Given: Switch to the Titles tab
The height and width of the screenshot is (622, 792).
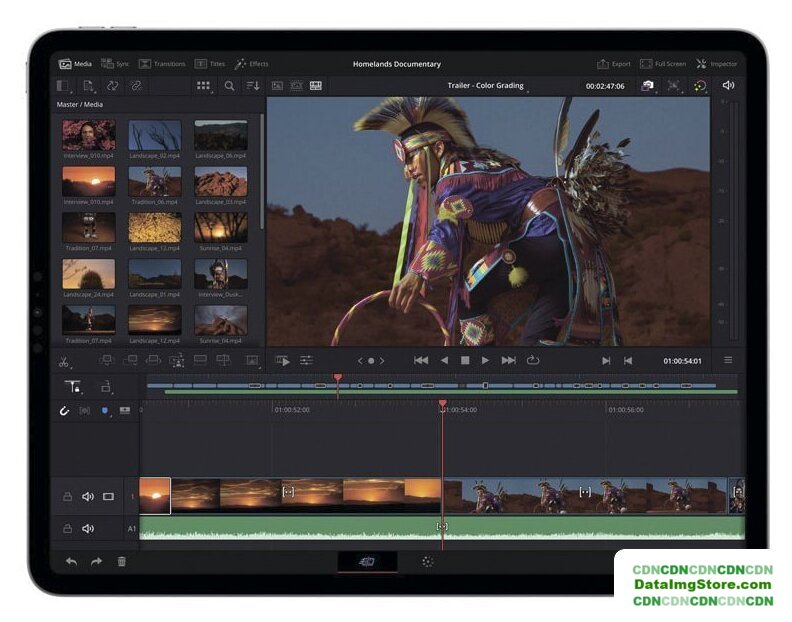Looking at the screenshot, I should tap(210, 64).
